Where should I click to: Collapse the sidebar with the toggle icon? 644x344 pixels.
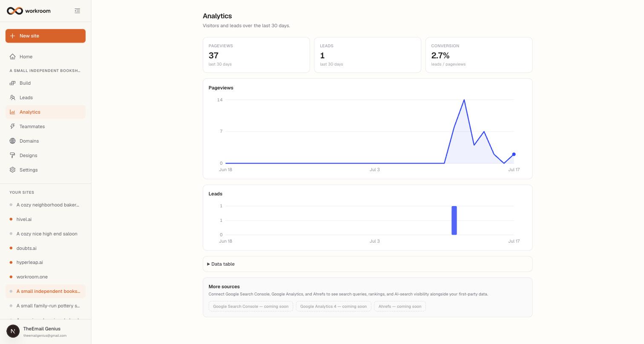coord(77,11)
